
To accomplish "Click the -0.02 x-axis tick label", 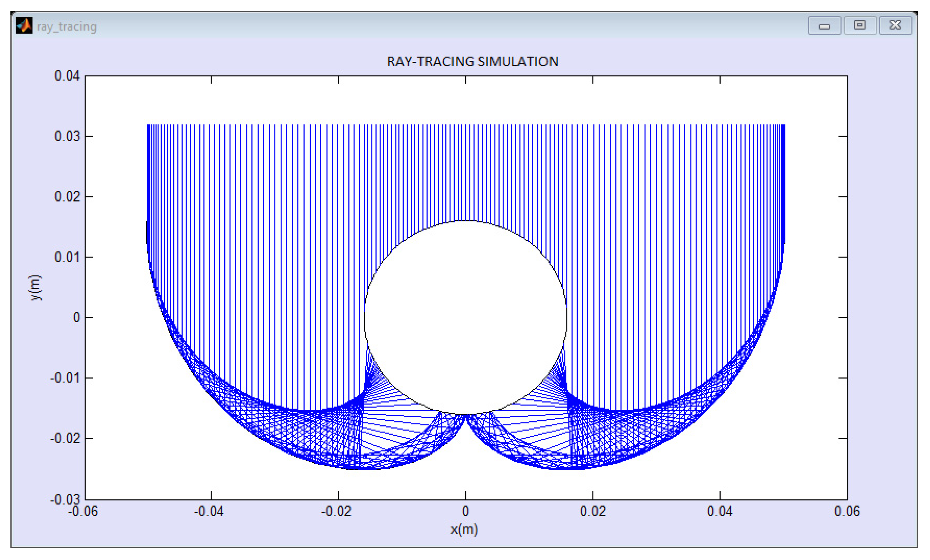I will (x=336, y=511).
